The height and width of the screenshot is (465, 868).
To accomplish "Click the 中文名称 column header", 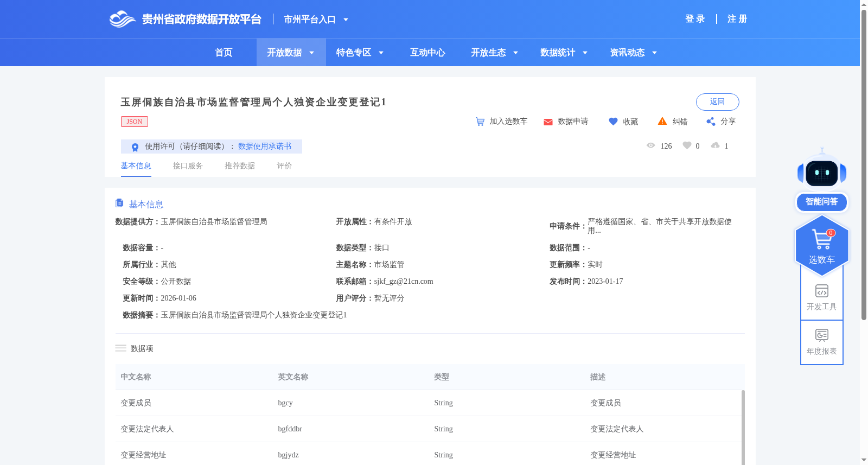I will click(136, 377).
